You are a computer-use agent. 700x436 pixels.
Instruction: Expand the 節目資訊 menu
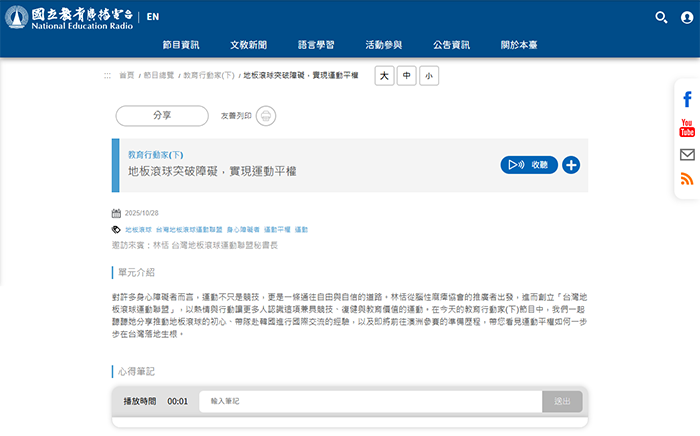[181, 45]
